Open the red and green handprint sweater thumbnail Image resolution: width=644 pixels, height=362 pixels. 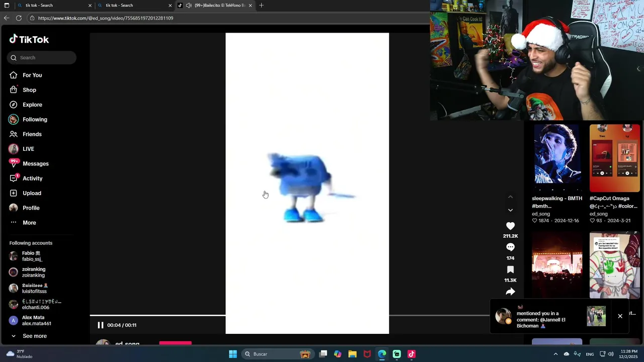pos(614,265)
